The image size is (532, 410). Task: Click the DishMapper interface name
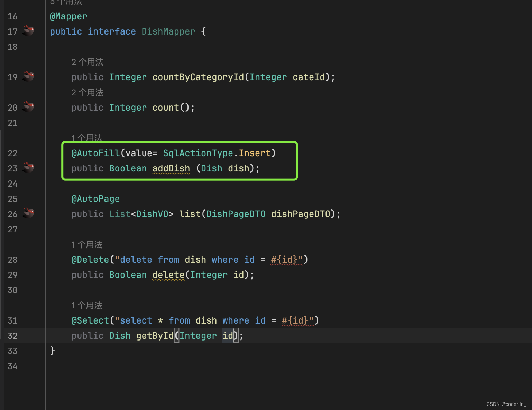[168, 31]
